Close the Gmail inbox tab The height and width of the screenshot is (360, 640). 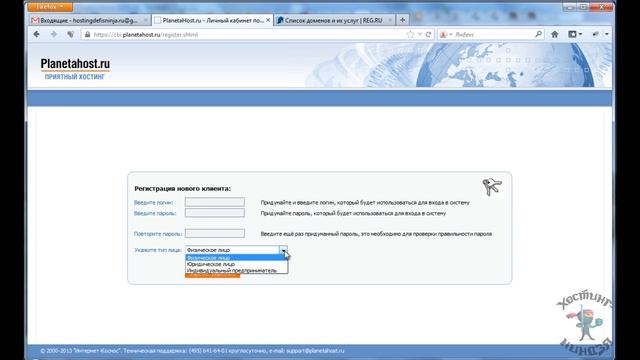click(x=145, y=20)
